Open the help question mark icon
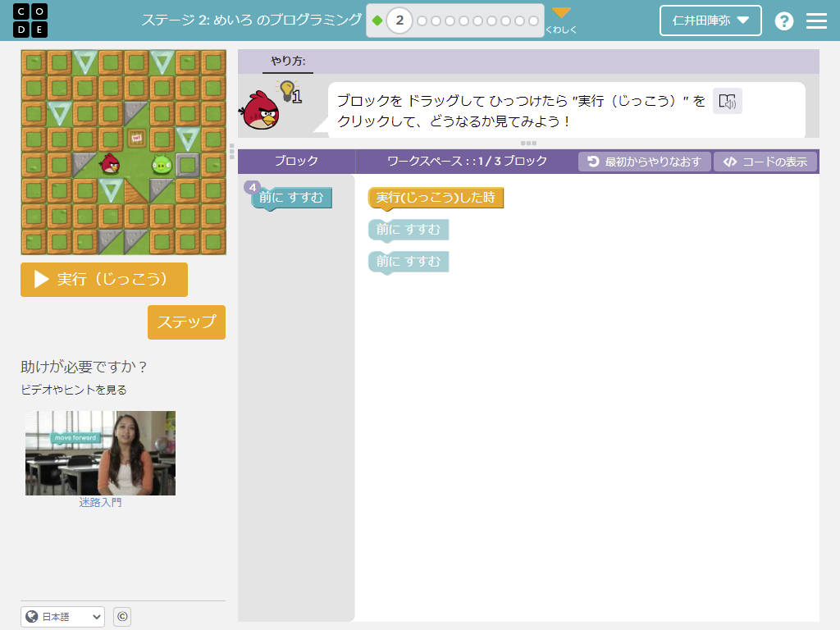Image resolution: width=840 pixels, height=630 pixels. [783, 21]
